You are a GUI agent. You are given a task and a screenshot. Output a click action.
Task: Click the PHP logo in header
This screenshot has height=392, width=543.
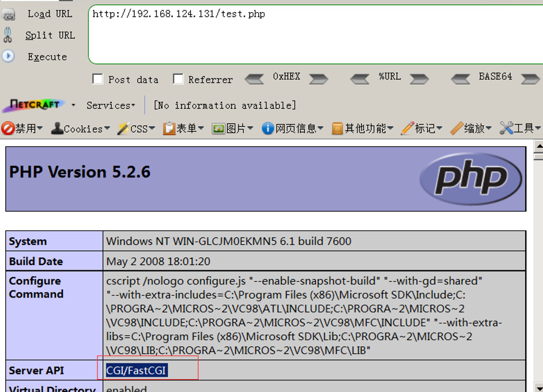pos(471,179)
